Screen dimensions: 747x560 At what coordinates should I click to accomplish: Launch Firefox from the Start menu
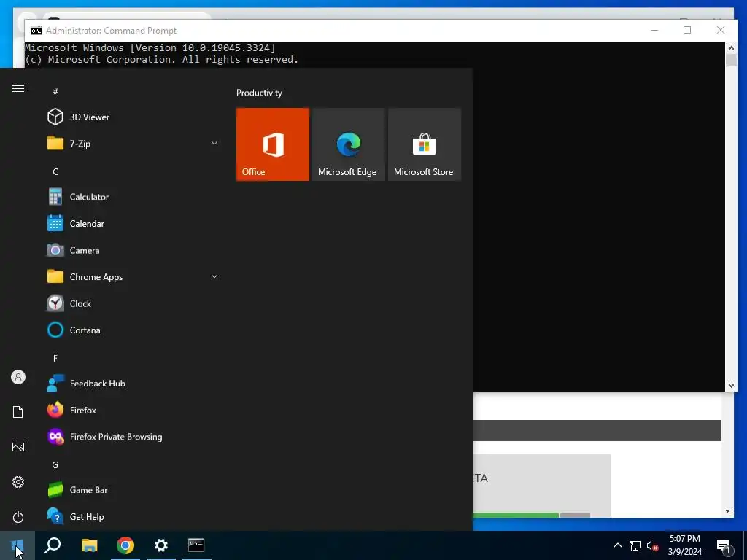coord(132,410)
